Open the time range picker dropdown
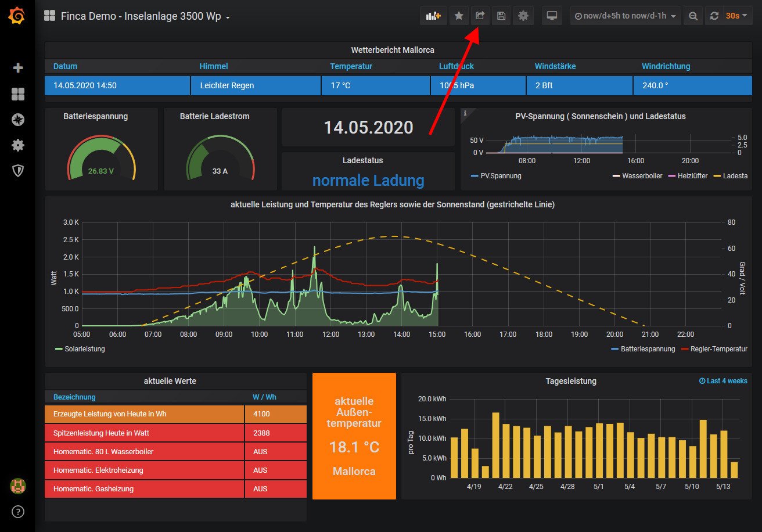This screenshot has height=532, width=762. (x=625, y=16)
